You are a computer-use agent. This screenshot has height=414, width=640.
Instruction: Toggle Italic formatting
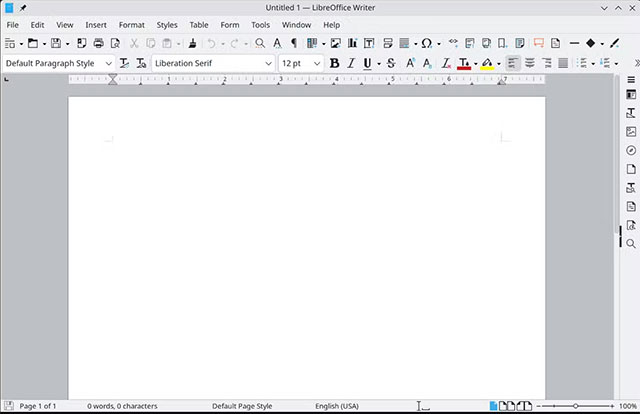point(351,63)
